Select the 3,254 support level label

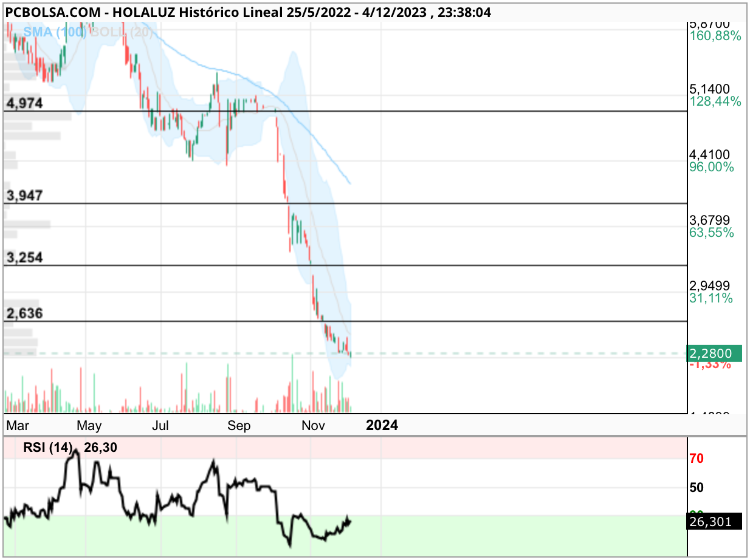[x=24, y=258]
